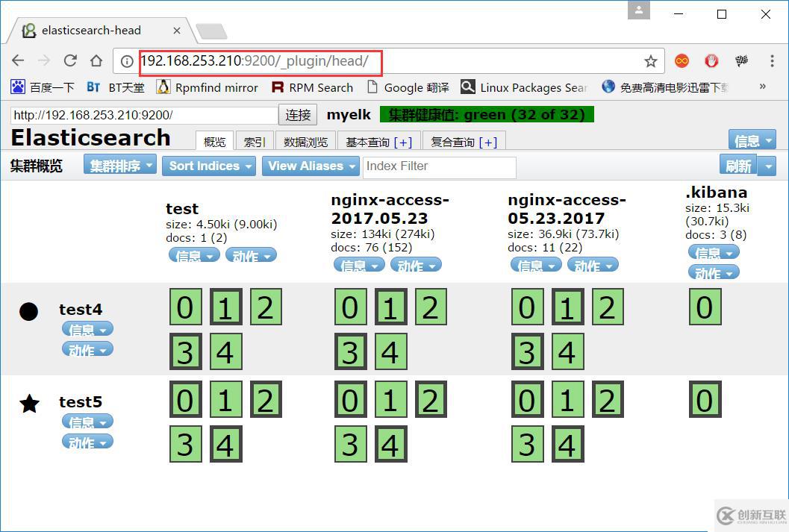Click the checkered flag extension icon
789x532 pixels.
(x=741, y=61)
